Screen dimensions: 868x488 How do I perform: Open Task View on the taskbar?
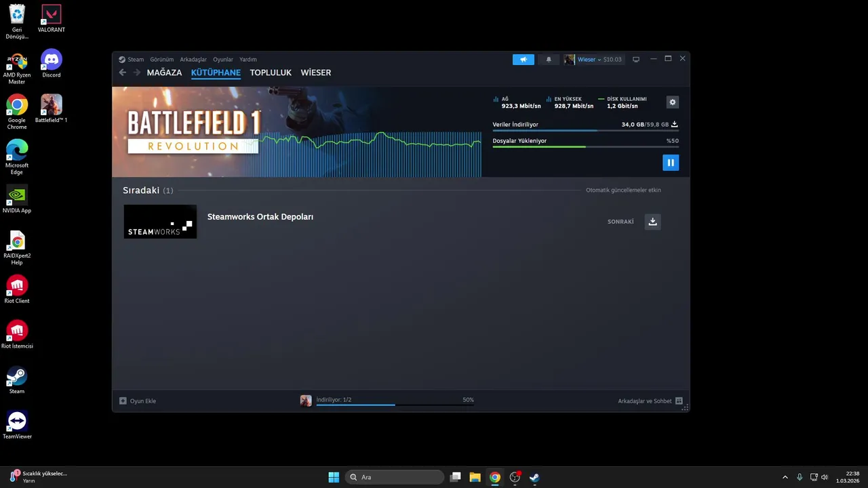[x=456, y=477]
